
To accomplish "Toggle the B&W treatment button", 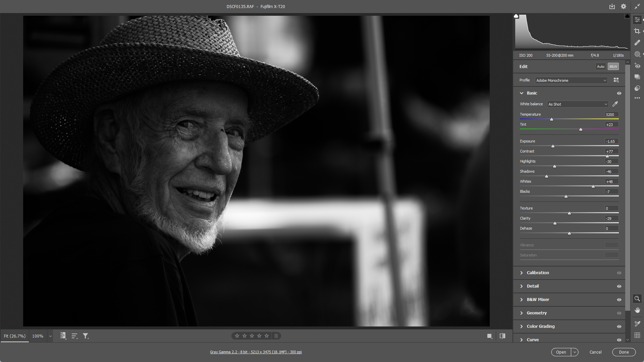I will tap(613, 66).
